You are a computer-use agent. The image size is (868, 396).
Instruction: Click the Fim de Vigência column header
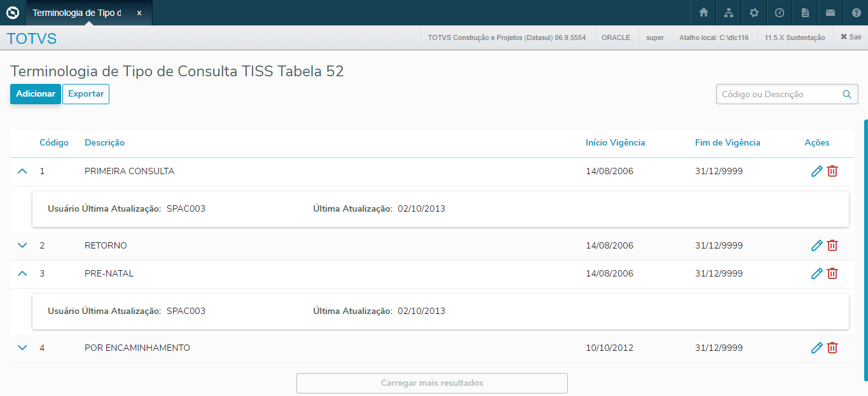(727, 142)
